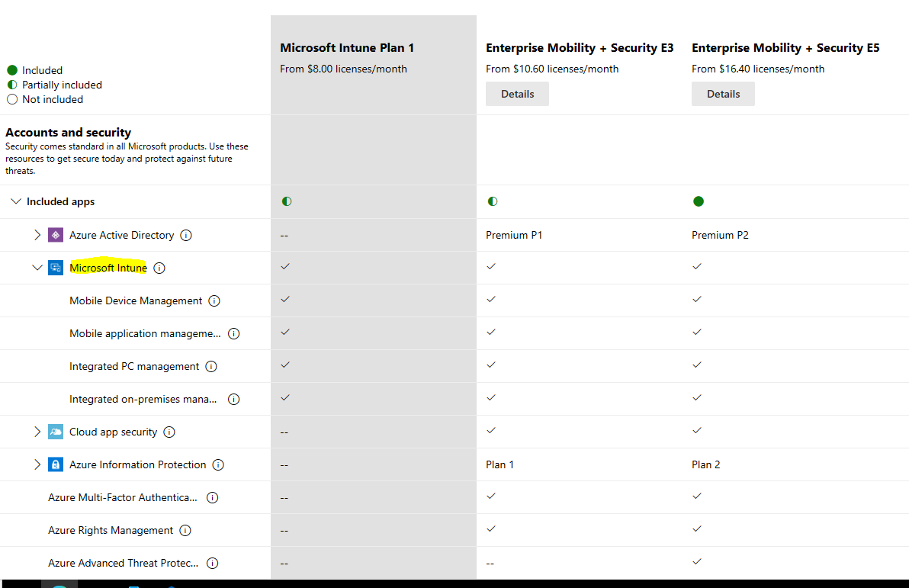Screen dimensions: 909x588
Task: Click the included green dot under EMS E5
Action: pos(698,201)
